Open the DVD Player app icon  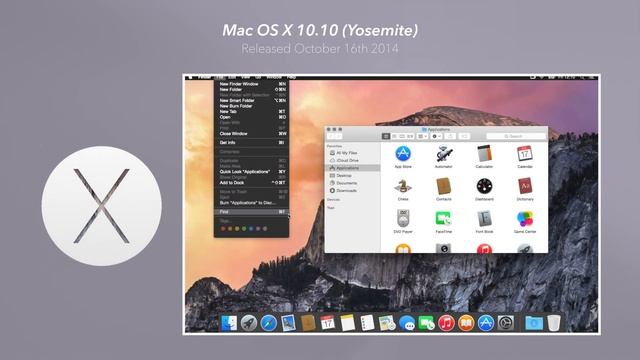403,219
